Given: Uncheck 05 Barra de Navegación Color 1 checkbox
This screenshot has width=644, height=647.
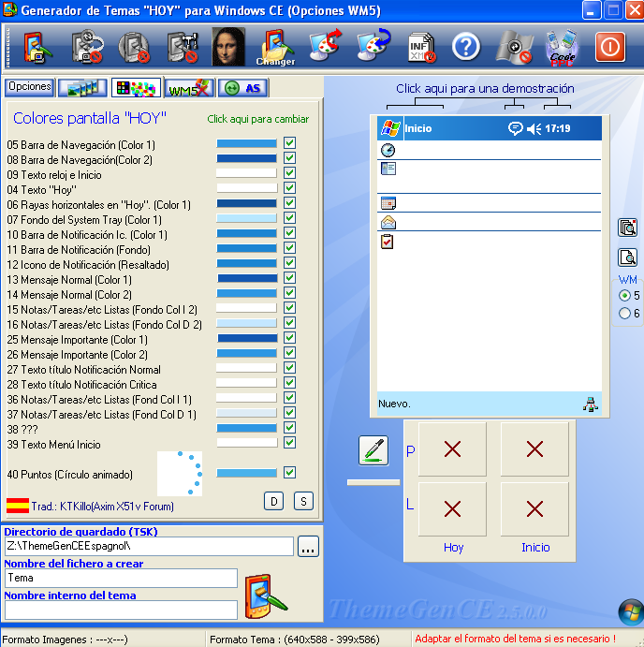Looking at the screenshot, I should pos(289,143).
